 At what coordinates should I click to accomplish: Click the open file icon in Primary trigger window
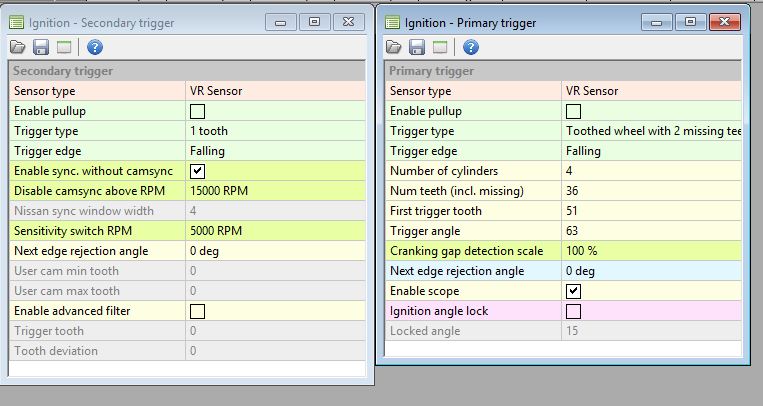(394, 47)
